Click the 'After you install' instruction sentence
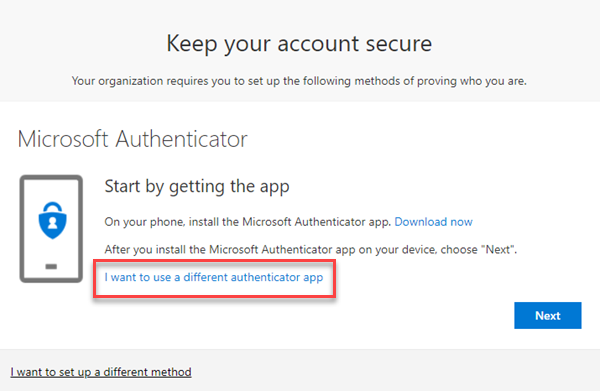 tap(311, 250)
